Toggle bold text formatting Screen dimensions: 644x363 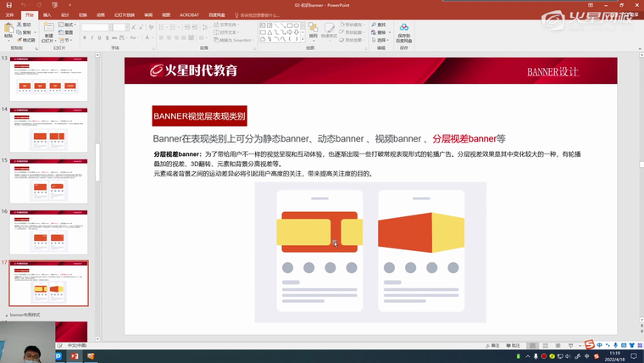[x=86, y=38]
